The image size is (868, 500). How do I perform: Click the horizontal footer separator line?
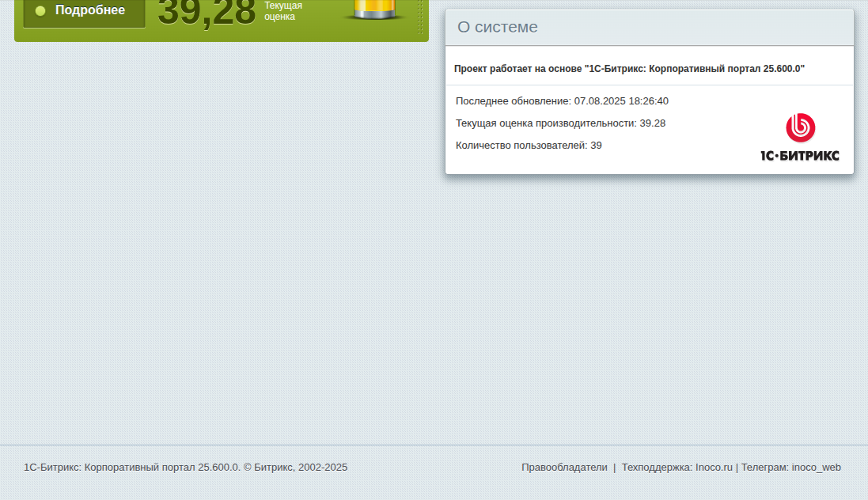(x=434, y=445)
